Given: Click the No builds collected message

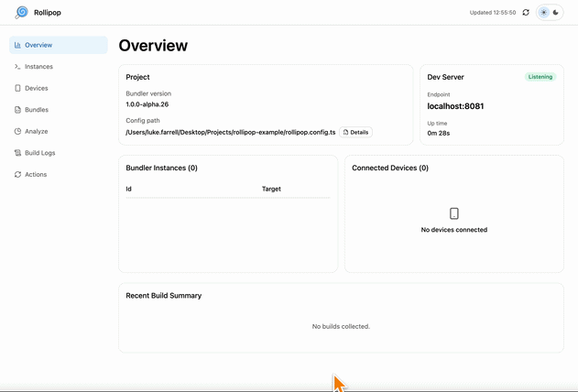Looking at the screenshot, I should click(x=341, y=326).
